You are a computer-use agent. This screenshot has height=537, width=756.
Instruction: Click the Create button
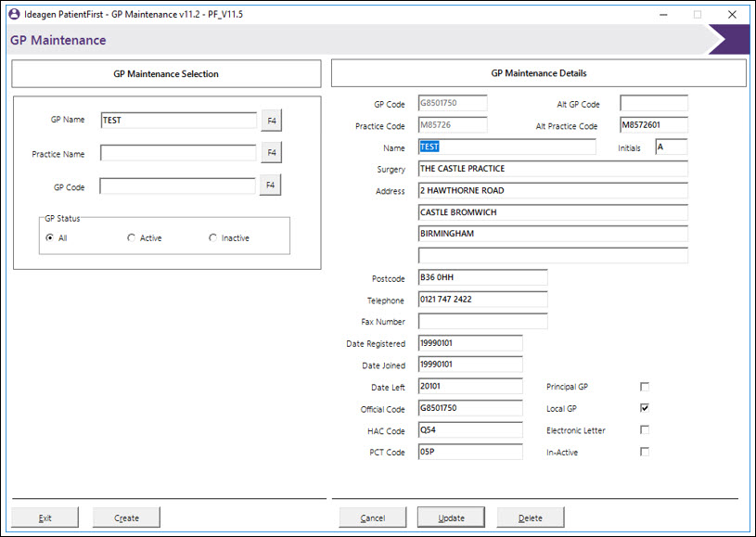click(x=126, y=518)
